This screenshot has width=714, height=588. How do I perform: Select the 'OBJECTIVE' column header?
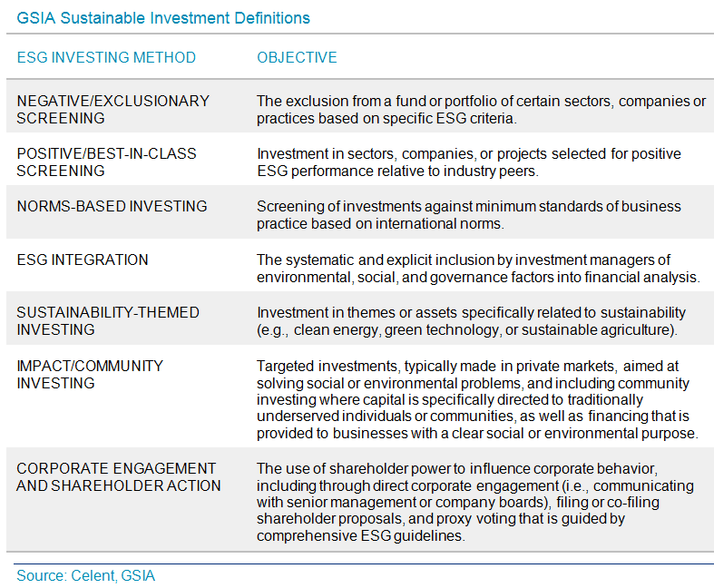(297, 57)
